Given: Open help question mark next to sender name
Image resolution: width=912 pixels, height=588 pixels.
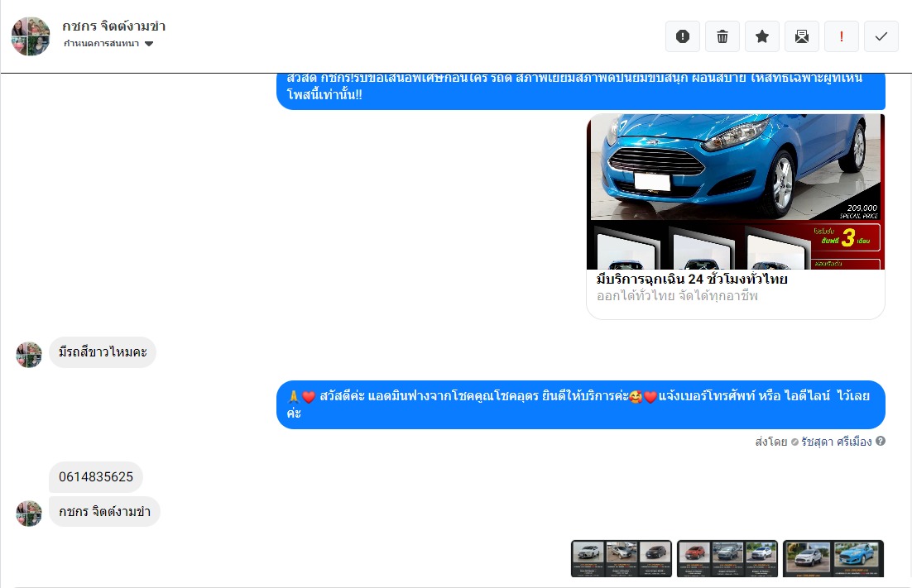Looking at the screenshot, I should pos(881,441).
